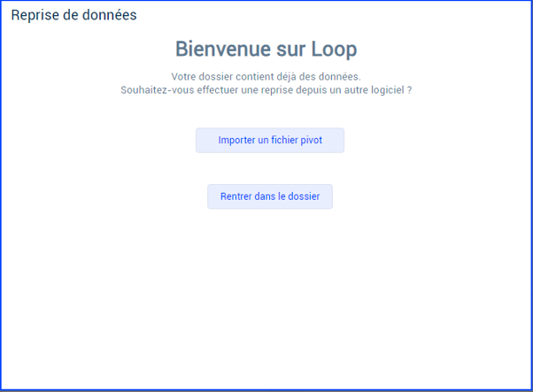
Task: Click text 'Souhaitez-vous effectuer une reprise depuis un autre logiciel ?'
Action: tap(266, 90)
